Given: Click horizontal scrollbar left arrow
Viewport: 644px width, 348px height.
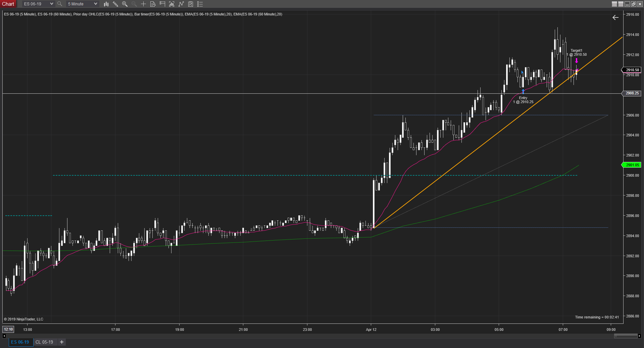Looking at the screenshot, I should tap(4, 336).
